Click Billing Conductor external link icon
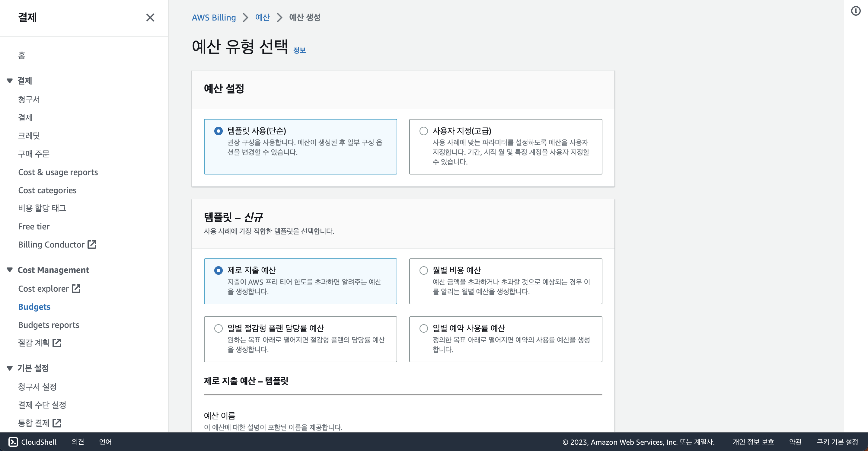The image size is (868, 451). 92,245
